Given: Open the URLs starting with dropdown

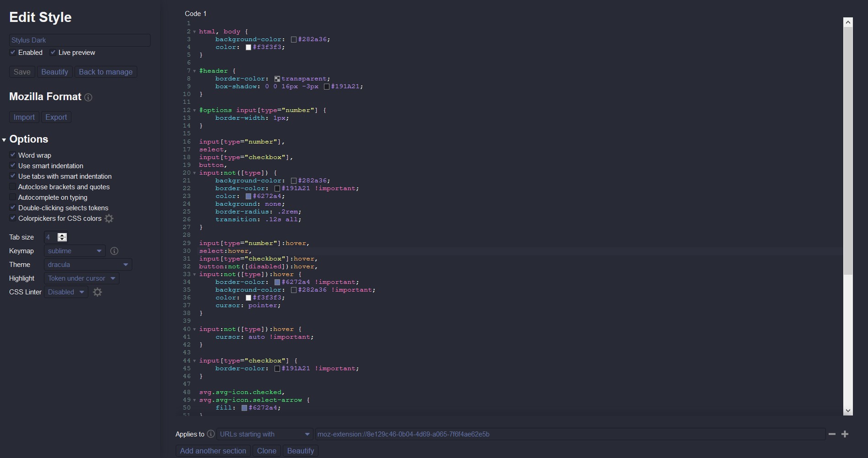Looking at the screenshot, I should point(265,434).
